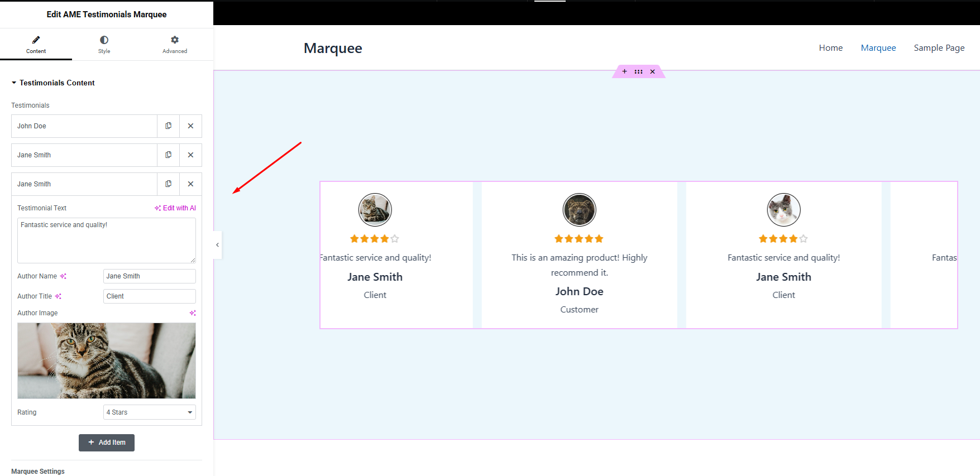The height and width of the screenshot is (476, 980).
Task: Collapse the Testimonials Content section
Action: pos(53,83)
